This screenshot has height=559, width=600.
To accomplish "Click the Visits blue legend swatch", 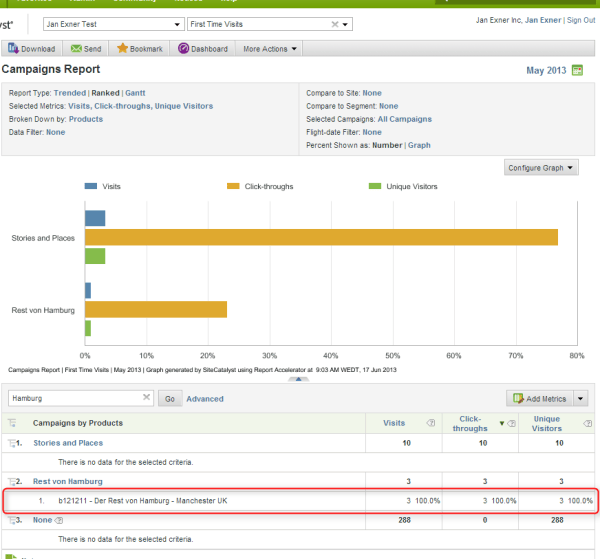I will coord(91,186).
